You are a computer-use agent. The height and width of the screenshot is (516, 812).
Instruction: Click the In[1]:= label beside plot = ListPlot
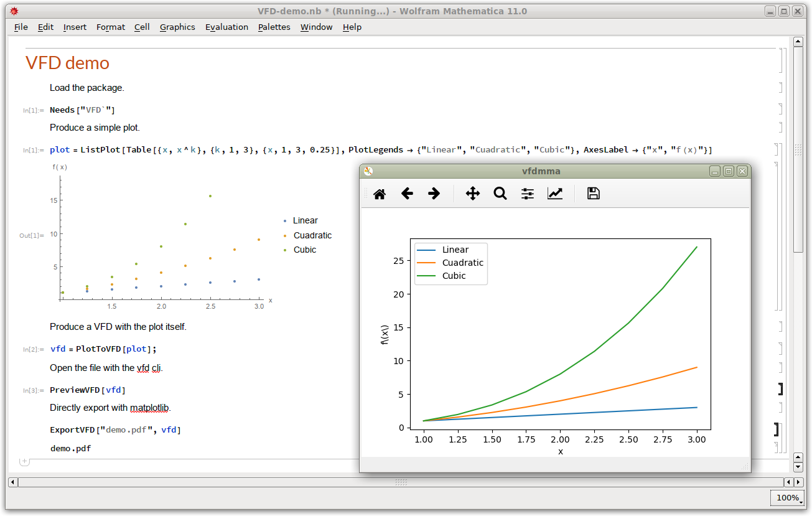coord(34,151)
